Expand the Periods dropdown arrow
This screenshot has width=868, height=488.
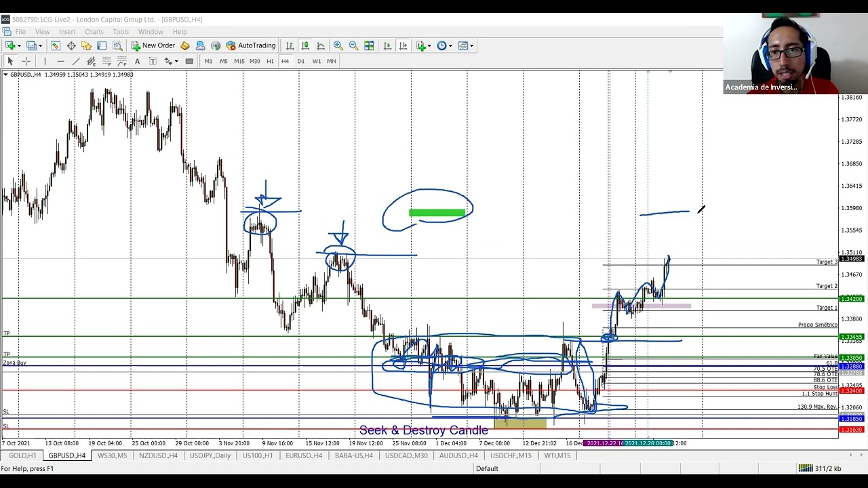pos(450,45)
